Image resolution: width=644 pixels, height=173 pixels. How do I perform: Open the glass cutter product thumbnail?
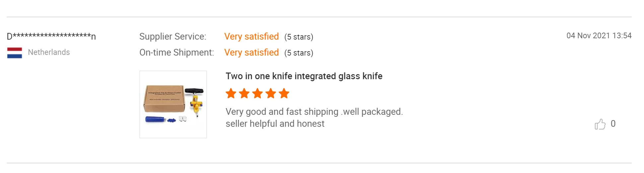173,104
